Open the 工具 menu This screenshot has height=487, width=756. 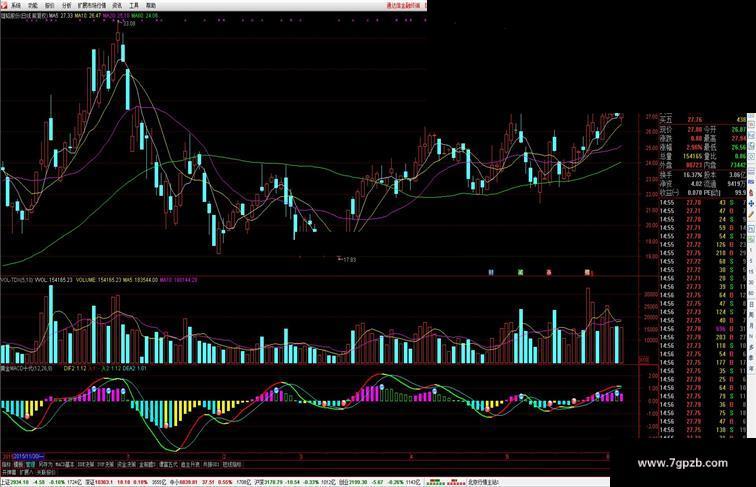(x=134, y=6)
